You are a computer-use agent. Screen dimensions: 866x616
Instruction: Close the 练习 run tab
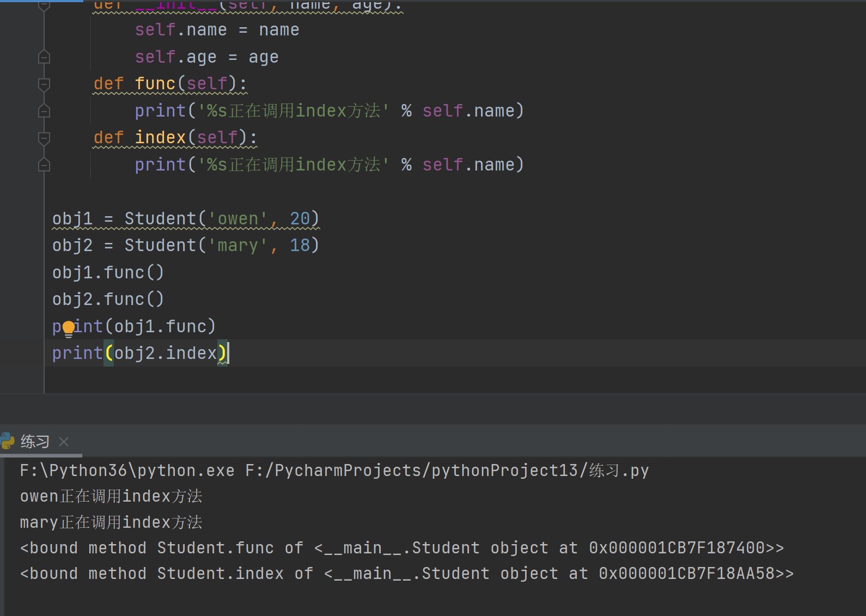64,442
